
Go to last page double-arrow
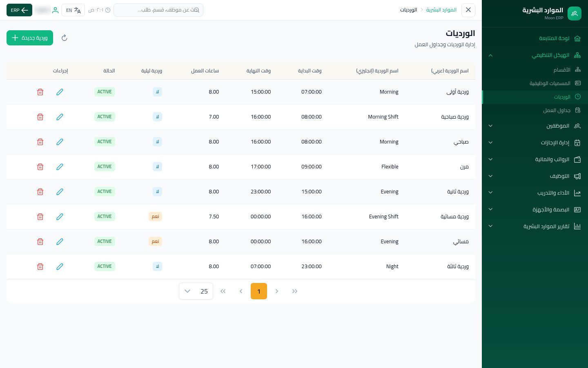tap(223, 291)
